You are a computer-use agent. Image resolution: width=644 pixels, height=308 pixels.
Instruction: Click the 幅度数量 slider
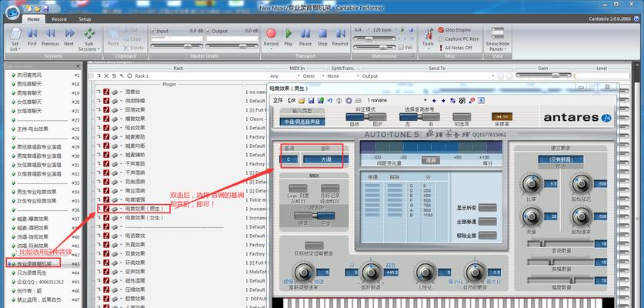click(560, 280)
